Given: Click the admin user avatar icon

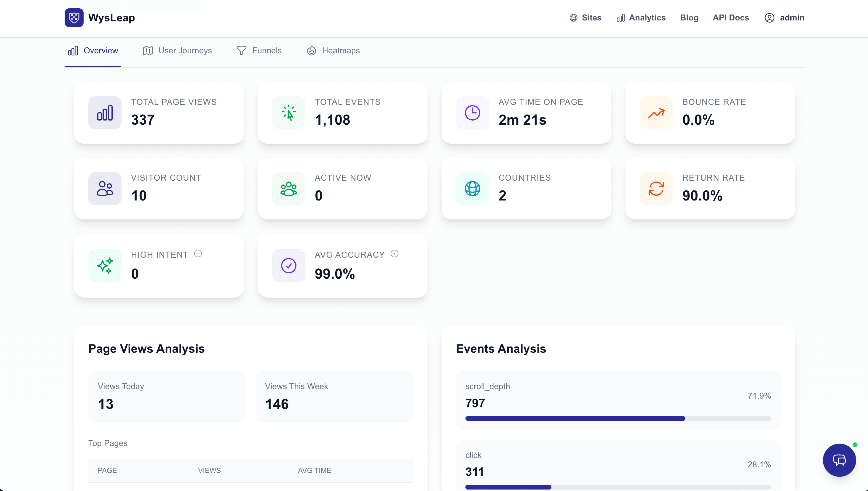Looking at the screenshot, I should click(x=770, y=17).
